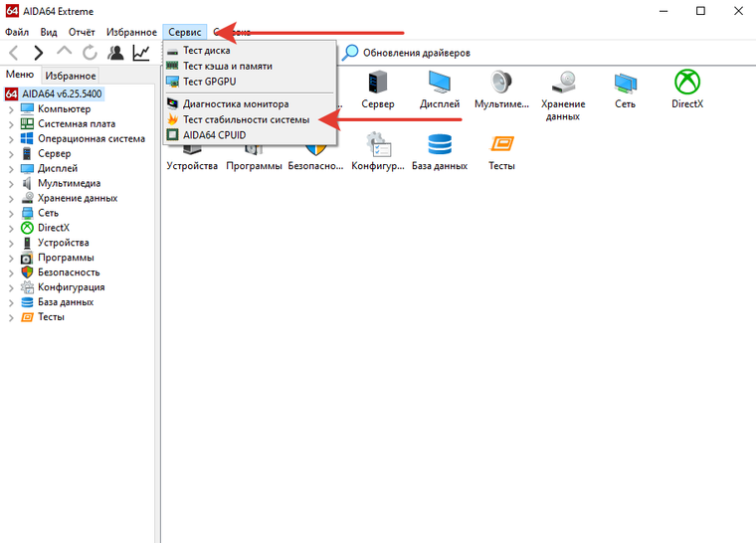Viewport: 756px width, 543px height.
Task: Click the user report toolbar icon
Action: (x=115, y=53)
